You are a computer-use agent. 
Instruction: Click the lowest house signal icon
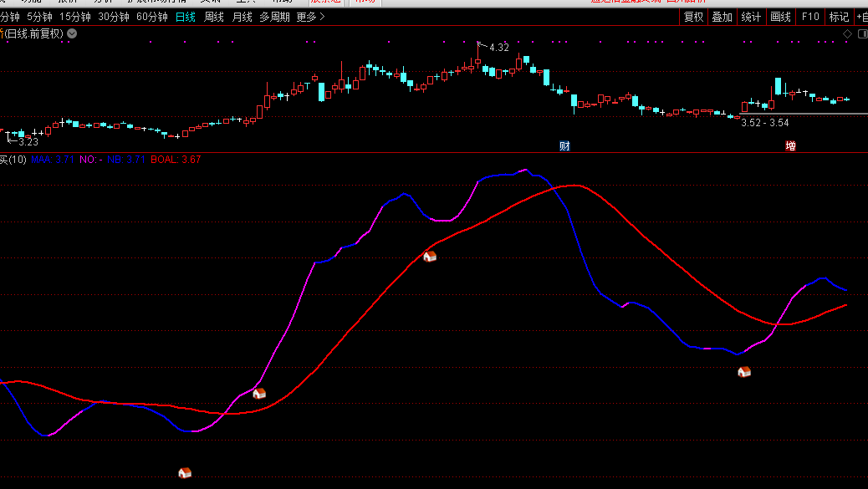click(x=186, y=473)
